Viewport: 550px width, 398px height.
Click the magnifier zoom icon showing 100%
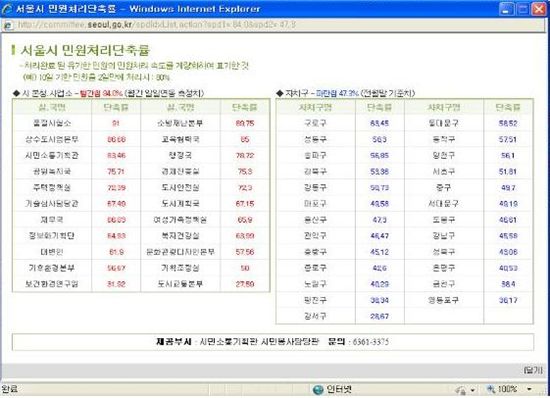490,389
